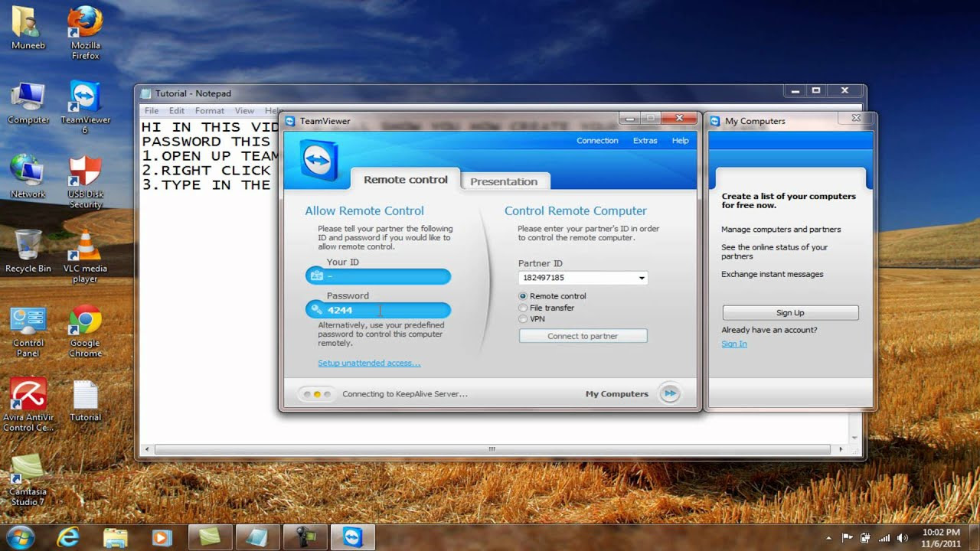Select the Camtasia Studio 7 shortcut
Screen dimensions: 980x551
pos(28,479)
